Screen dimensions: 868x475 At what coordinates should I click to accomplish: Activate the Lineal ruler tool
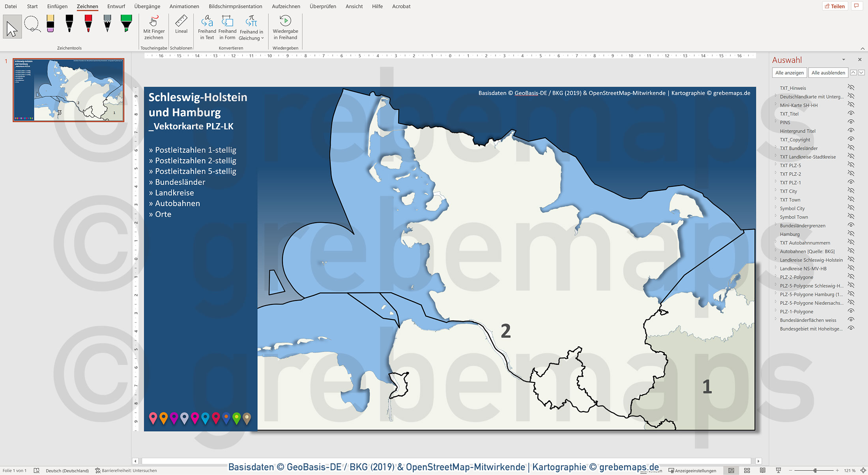point(181,25)
